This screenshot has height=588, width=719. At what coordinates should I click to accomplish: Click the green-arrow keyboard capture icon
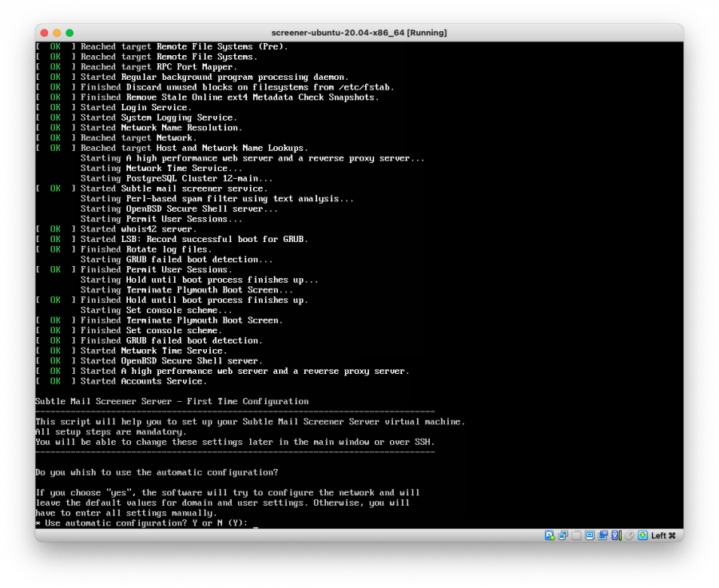(x=642, y=535)
